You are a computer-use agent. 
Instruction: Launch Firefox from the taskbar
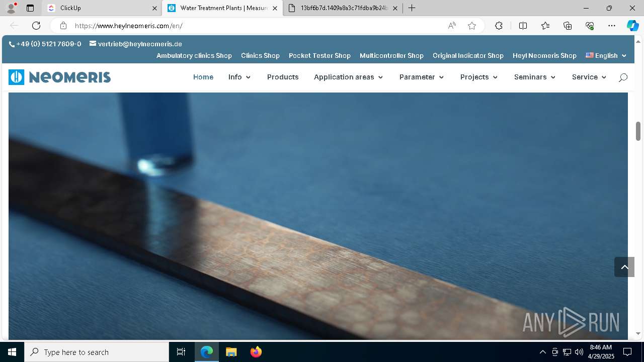point(256,352)
